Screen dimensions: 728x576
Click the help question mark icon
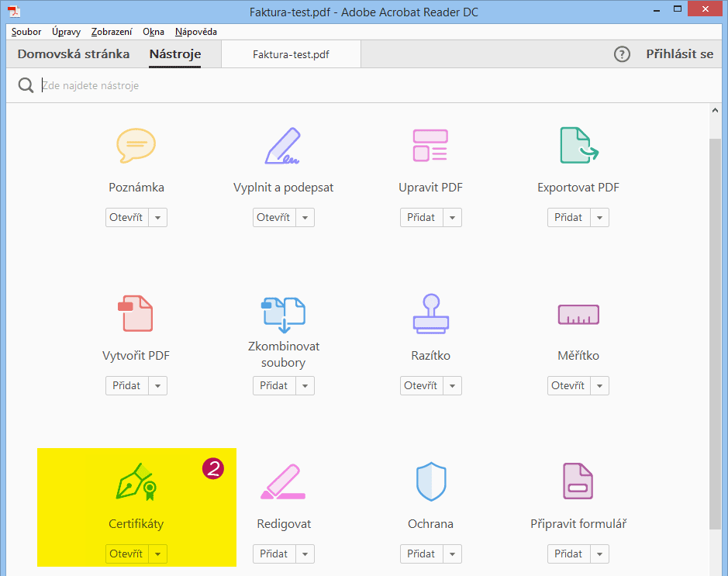[x=622, y=54]
